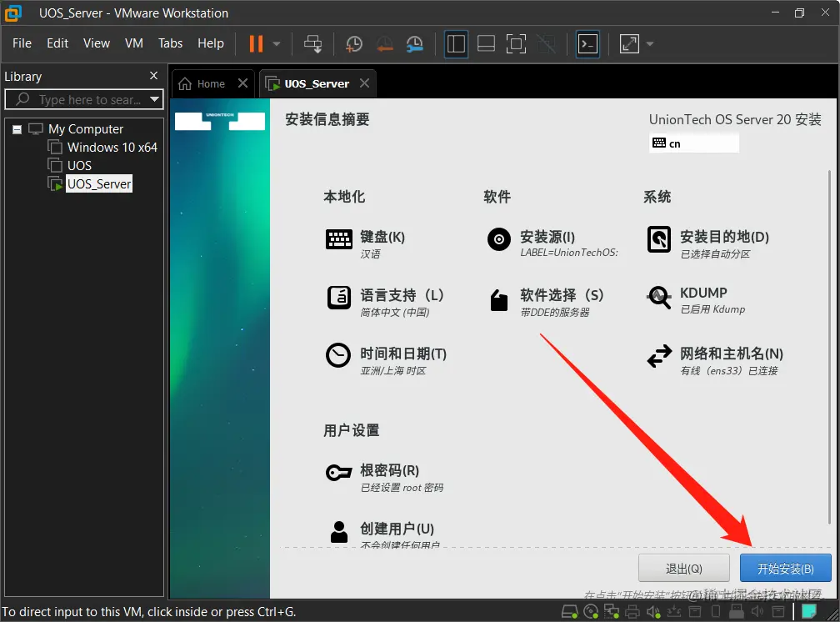Open 时间和日期(T) time and date
840x622 pixels.
tap(387, 361)
